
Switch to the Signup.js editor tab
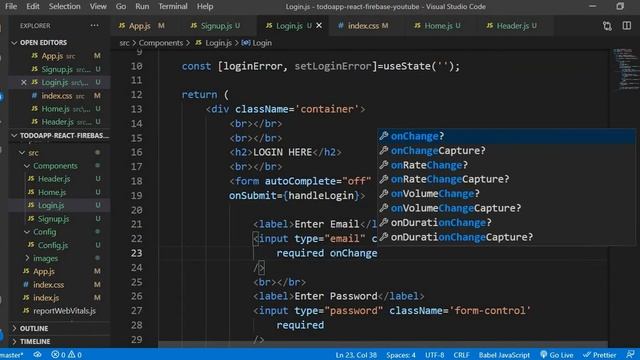pos(216,26)
